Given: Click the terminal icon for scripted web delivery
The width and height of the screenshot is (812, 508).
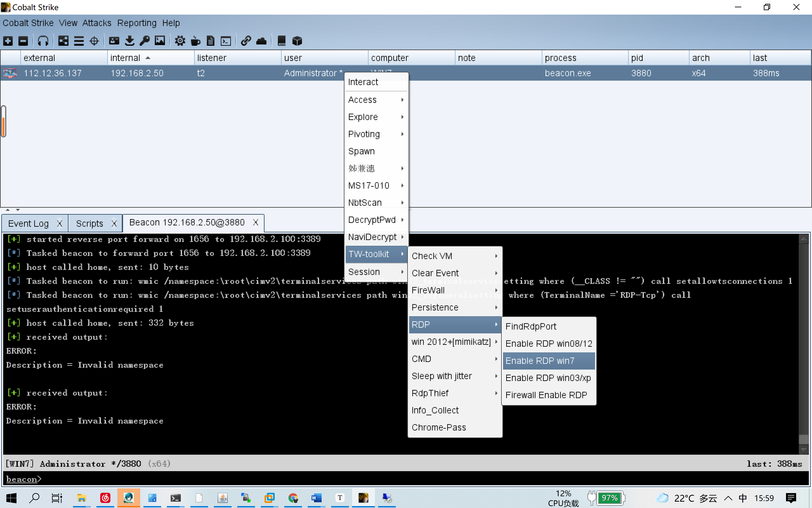Looking at the screenshot, I should click(x=226, y=41).
